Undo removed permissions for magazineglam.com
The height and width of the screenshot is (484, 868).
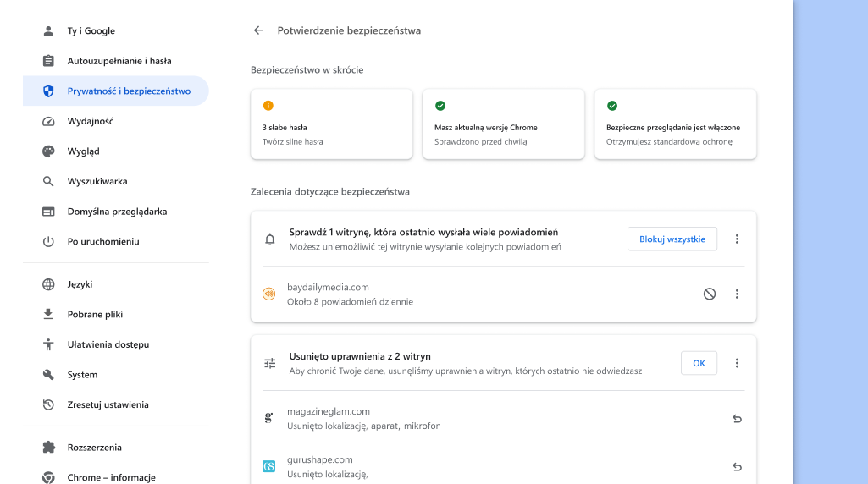pyautogui.click(x=737, y=419)
